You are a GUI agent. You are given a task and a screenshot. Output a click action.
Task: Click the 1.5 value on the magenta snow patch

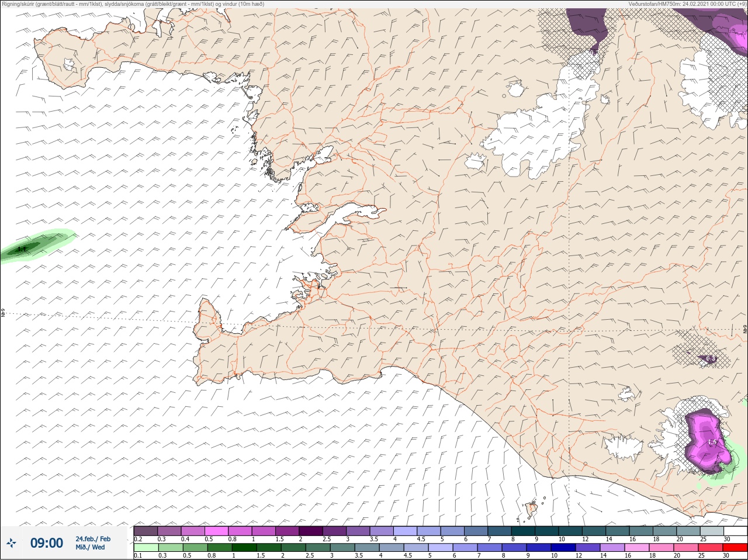(x=712, y=443)
